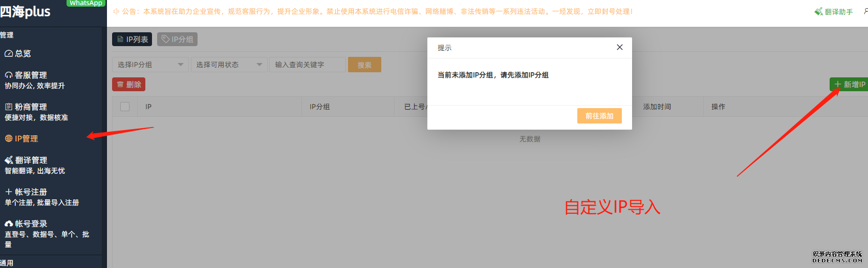Click the IP column header
Screen dimensions: 868x268
pos(148,107)
